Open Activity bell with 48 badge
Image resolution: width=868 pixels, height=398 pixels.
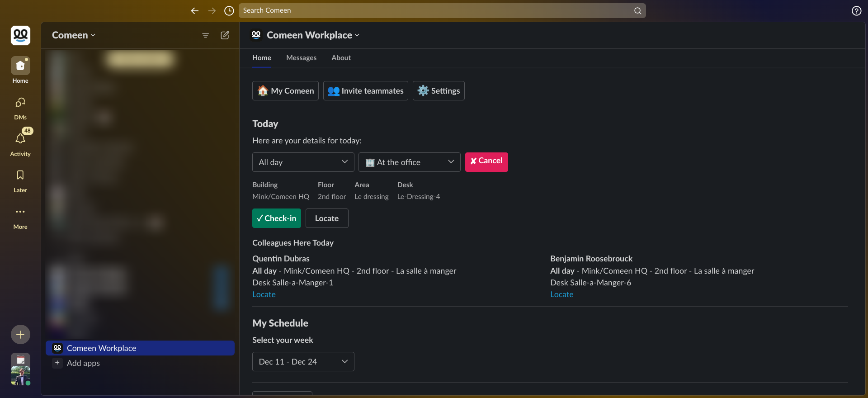click(x=20, y=143)
